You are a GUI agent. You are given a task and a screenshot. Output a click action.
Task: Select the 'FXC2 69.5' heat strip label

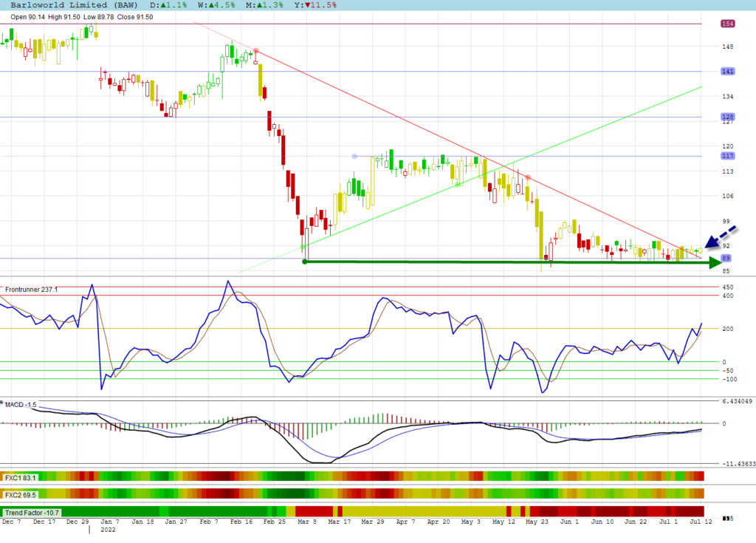coord(20,495)
